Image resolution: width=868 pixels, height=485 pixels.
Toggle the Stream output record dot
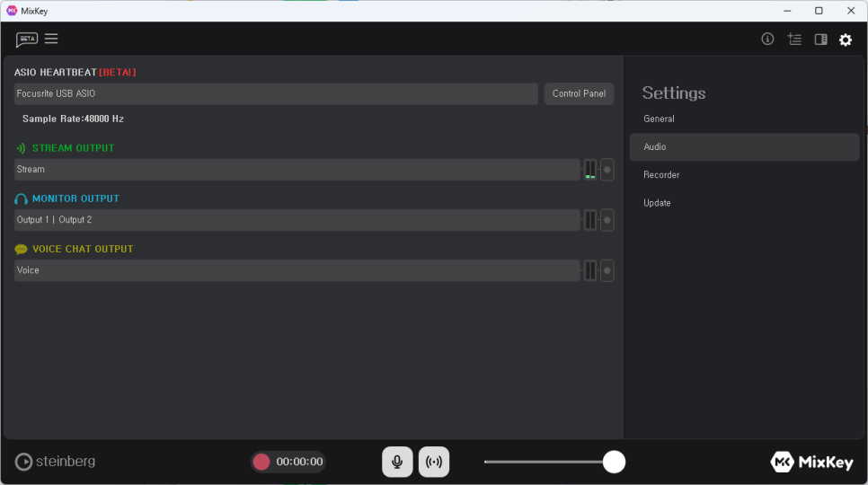point(607,170)
